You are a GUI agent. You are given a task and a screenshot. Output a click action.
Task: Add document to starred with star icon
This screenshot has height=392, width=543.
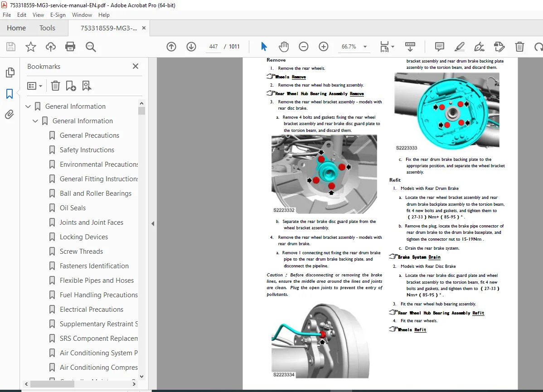click(x=31, y=47)
